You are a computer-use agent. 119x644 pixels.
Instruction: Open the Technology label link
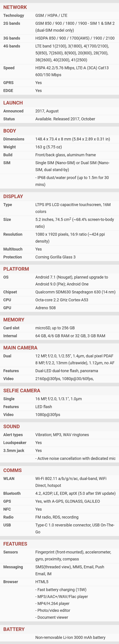[14, 15]
